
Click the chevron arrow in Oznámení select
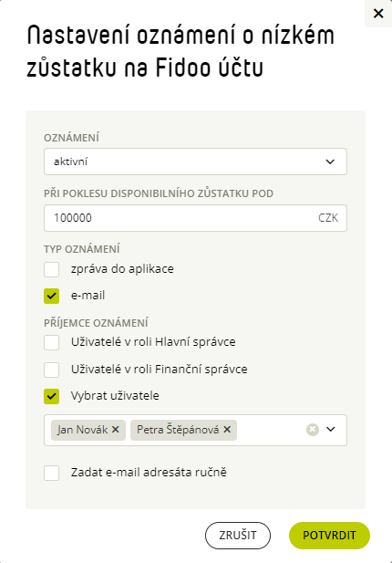click(x=330, y=162)
